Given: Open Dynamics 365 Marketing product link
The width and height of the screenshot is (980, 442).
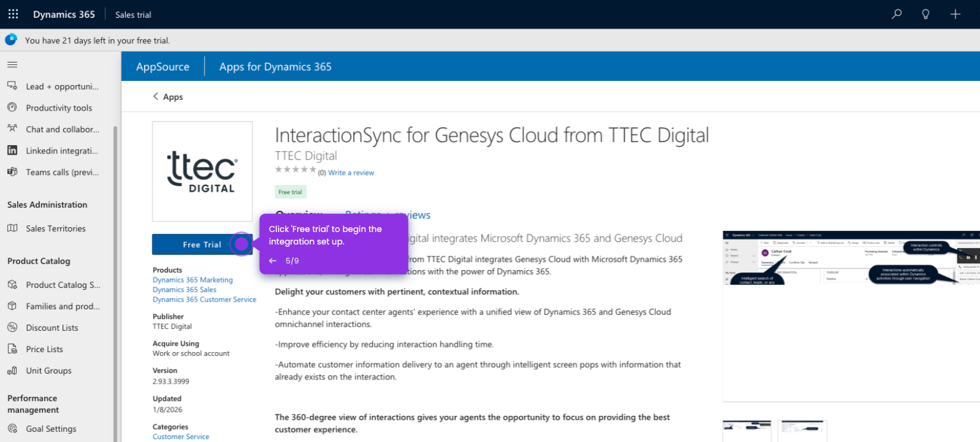Looking at the screenshot, I should click(x=193, y=280).
